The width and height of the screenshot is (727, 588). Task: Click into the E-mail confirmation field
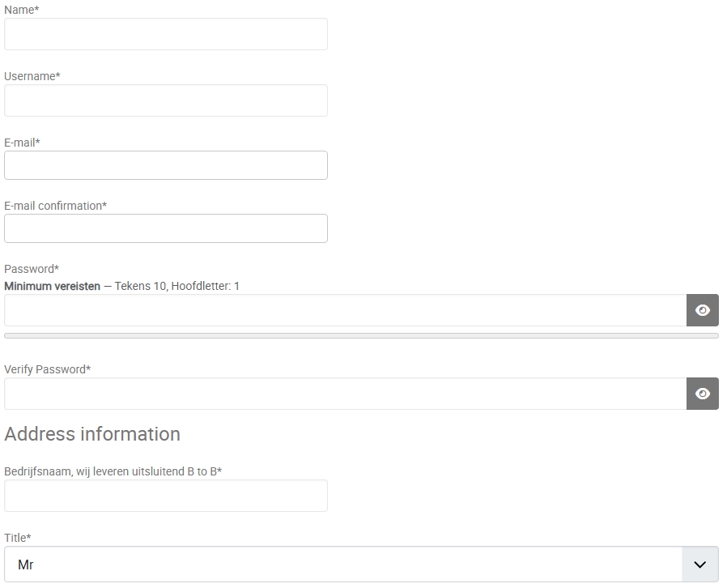tap(166, 228)
